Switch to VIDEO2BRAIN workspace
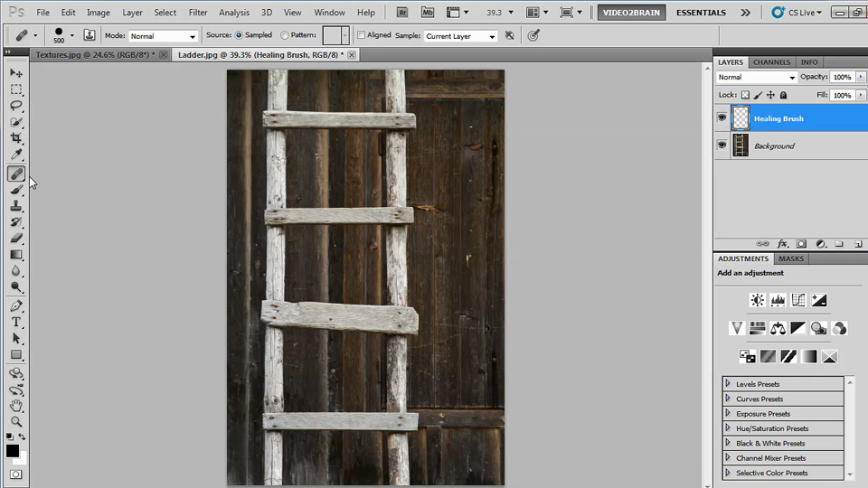The height and width of the screenshot is (488, 868). click(631, 12)
